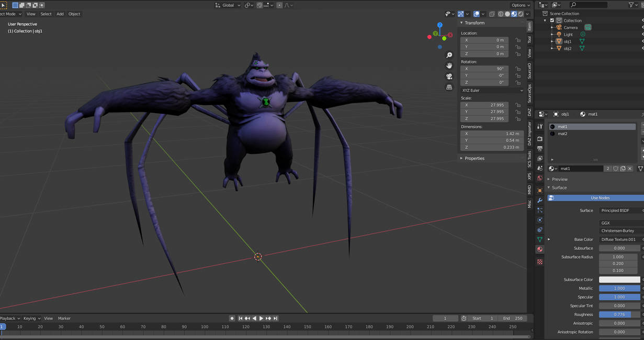Toggle Location X lock icon

[518, 40]
